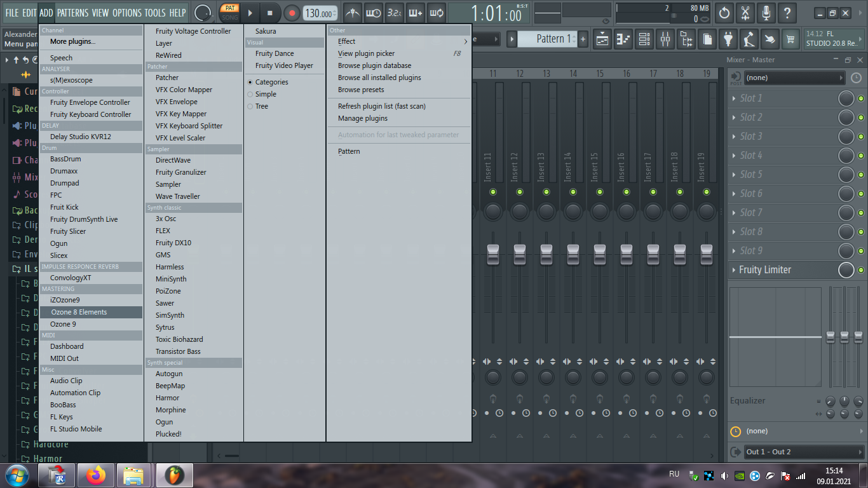Image resolution: width=868 pixels, height=488 pixels.
Task: Choose Ozone 8 Elements from the list
Action: [91, 312]
